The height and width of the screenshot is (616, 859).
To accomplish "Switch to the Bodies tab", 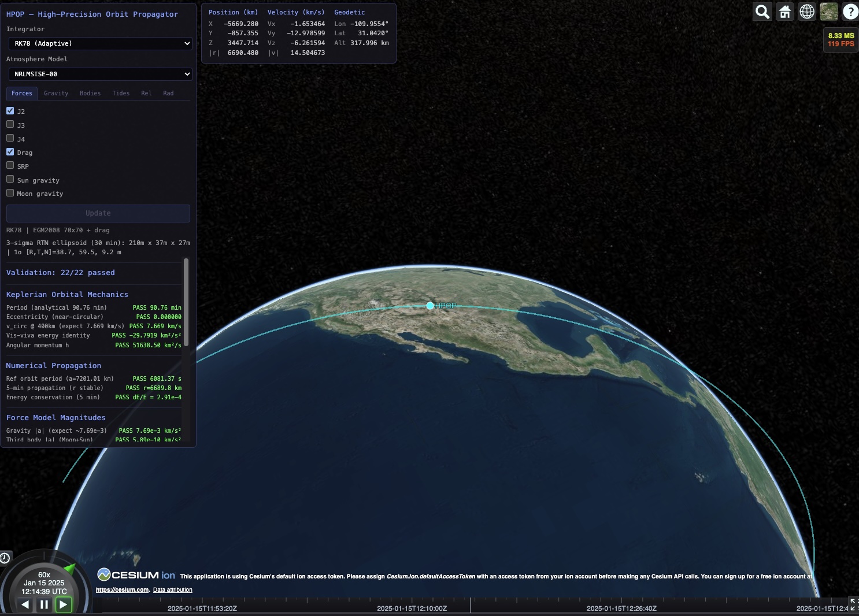I will 90,93.
